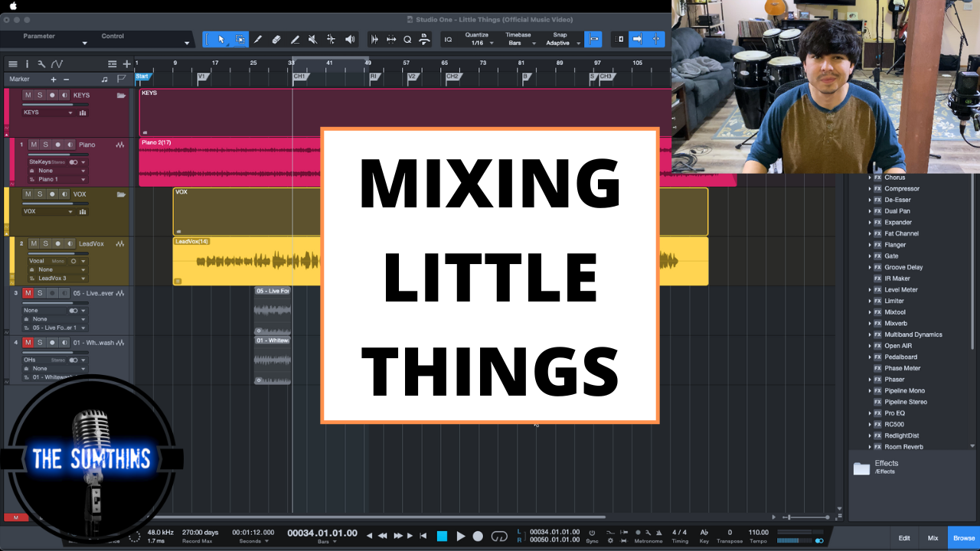This screenshot has width=980, height=551.
Task: Open the Apple menu
Action: (13, 6)
